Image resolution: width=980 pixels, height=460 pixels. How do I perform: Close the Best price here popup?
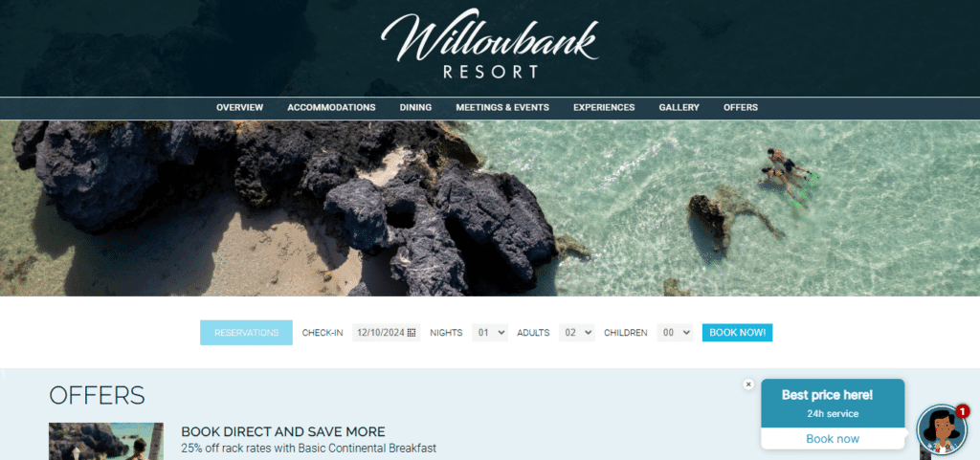[x=748, y=384]
